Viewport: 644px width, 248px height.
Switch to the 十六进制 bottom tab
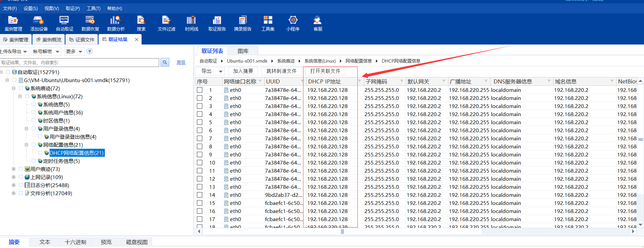pyautogui.click(x=76, y=242)
